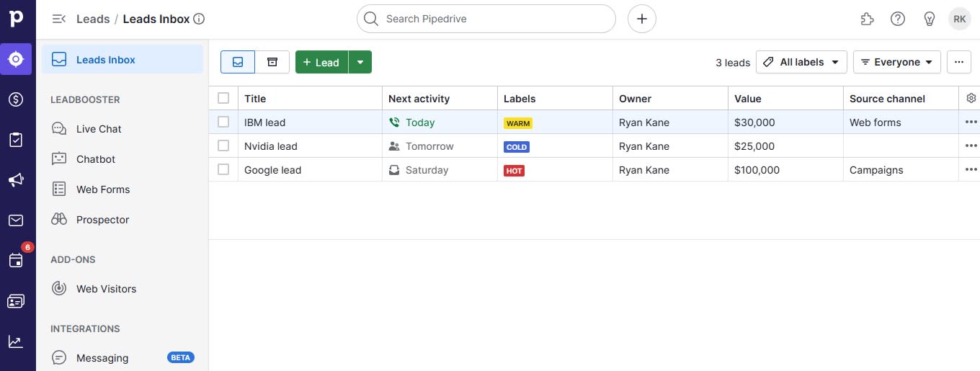This screenshot has width=980, height=371.
Task: Open Insights chart icon in sidebar
Action: click(16, 341)
